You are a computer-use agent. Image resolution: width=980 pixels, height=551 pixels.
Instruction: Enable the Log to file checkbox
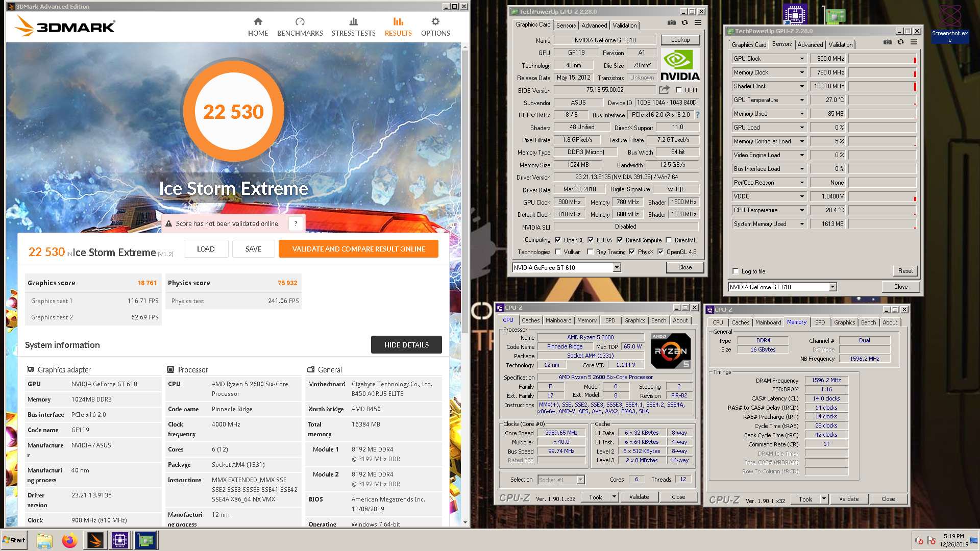click(x=736, y=271)
